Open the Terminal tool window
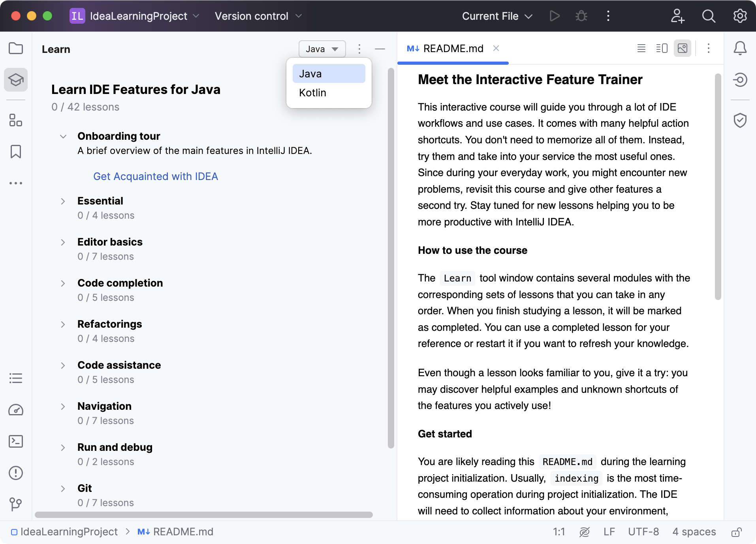 pos(16,441)
